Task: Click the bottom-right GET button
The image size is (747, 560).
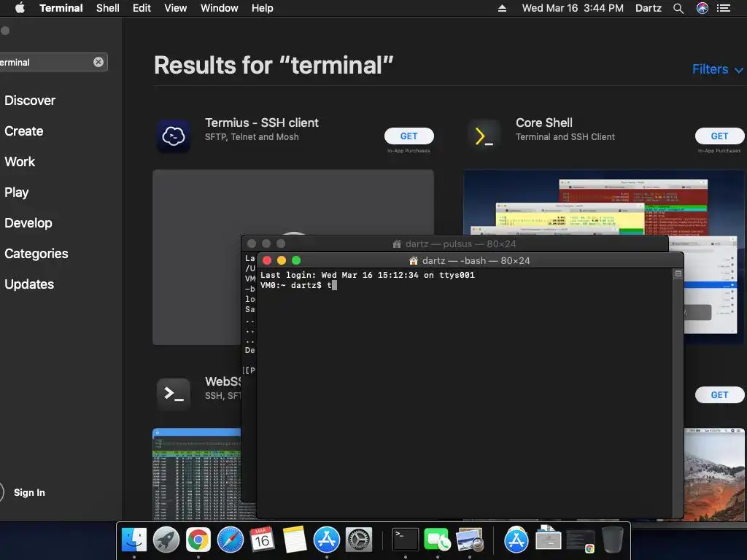Action: (x=719, y=394)
